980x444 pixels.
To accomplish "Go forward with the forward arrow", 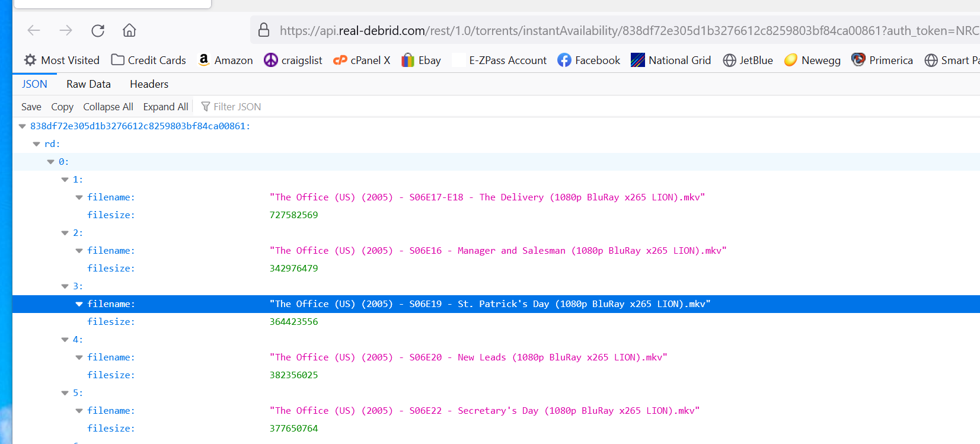I will [66, 30].
